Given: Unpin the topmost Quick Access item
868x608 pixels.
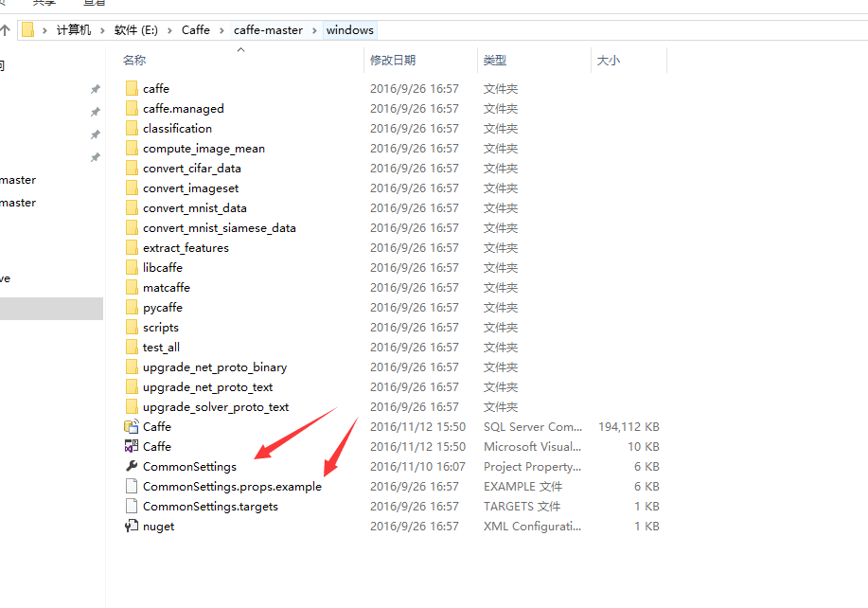Looking at the screenshot, I should tap(95, 90).
